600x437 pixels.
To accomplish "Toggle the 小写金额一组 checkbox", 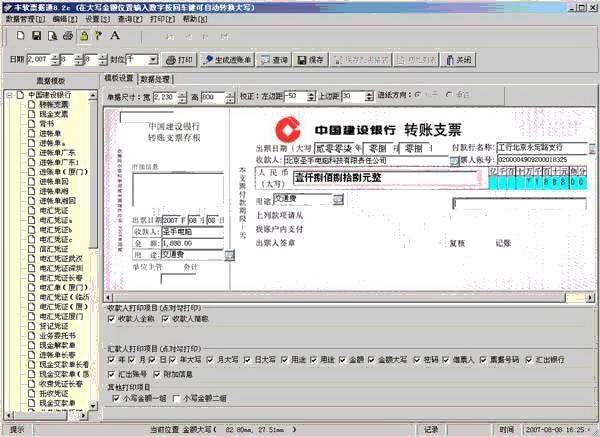I will pyautogui.click(x=116, y=399).
